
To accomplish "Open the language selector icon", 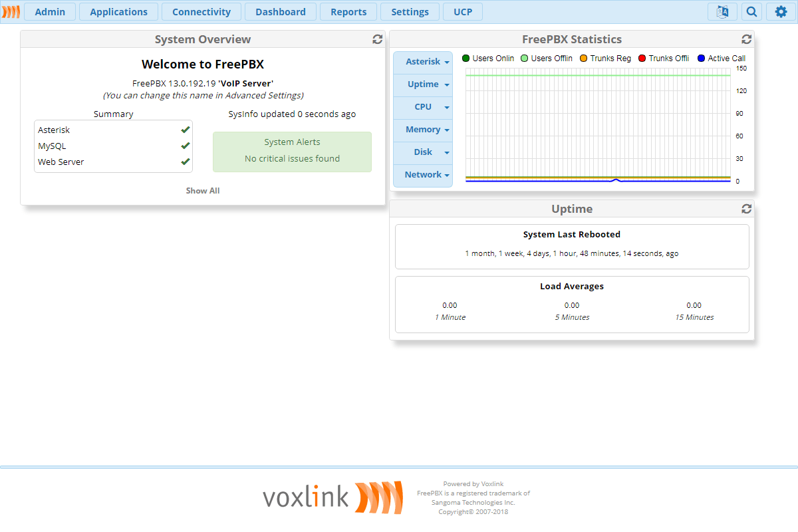I will point(722,11).
